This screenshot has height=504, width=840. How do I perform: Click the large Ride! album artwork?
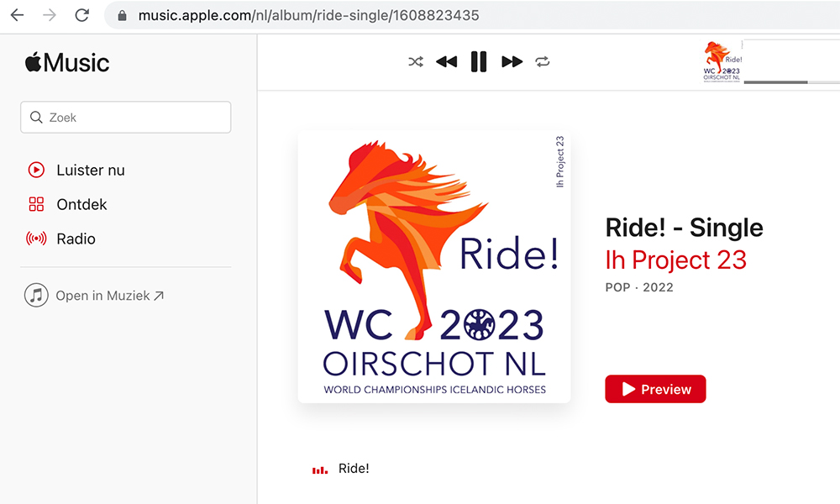(434, 267)
